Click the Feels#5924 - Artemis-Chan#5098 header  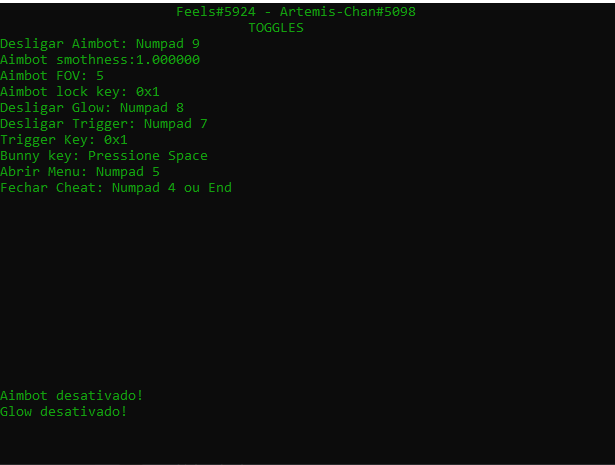pyautogui.click(x=296, y=12)
